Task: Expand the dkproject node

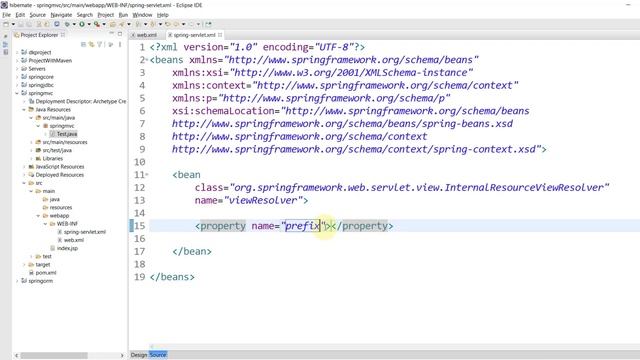Action: 17,52
